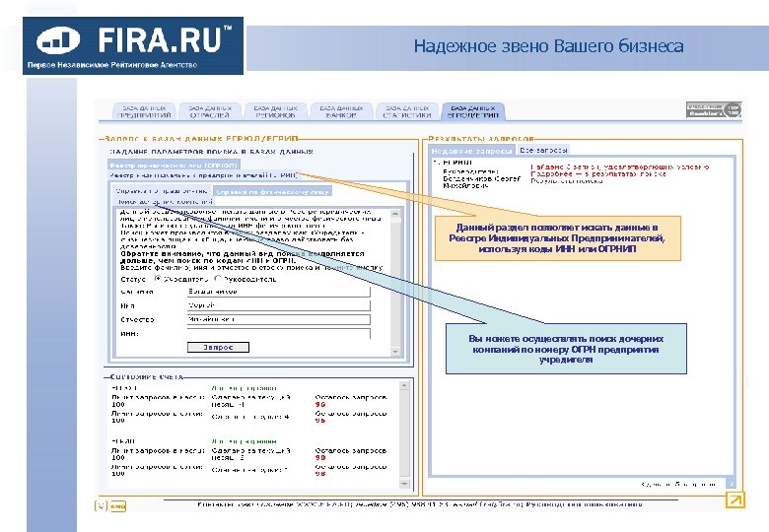
Task: Select the База данных ЕГРЮЛ/ЕГРИП tab
Action: click(x=473, y=111)
